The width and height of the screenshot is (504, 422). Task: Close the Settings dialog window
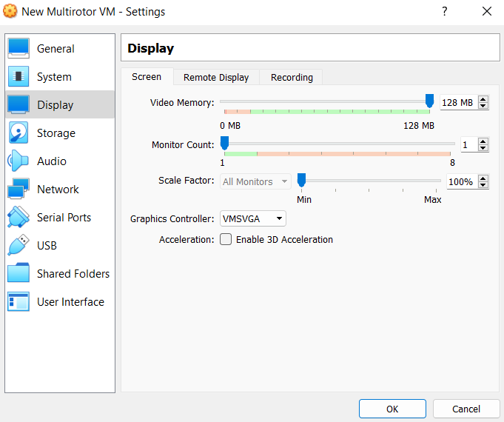pyautogui.click(x=487, y=11)
